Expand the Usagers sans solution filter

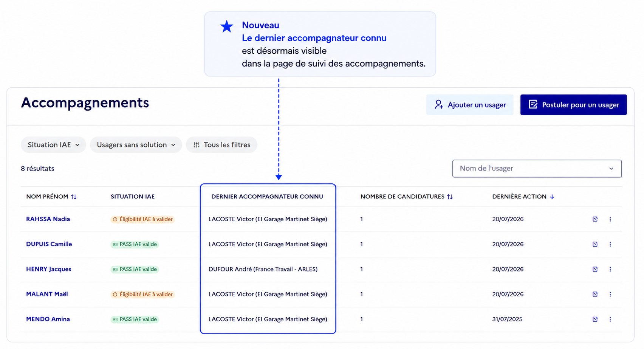pos(136,145)
